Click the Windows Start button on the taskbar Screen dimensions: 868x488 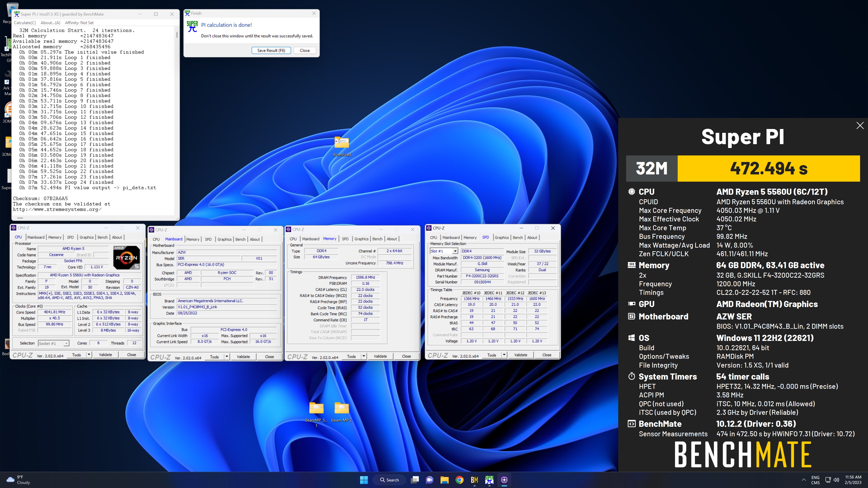(364, 480)
